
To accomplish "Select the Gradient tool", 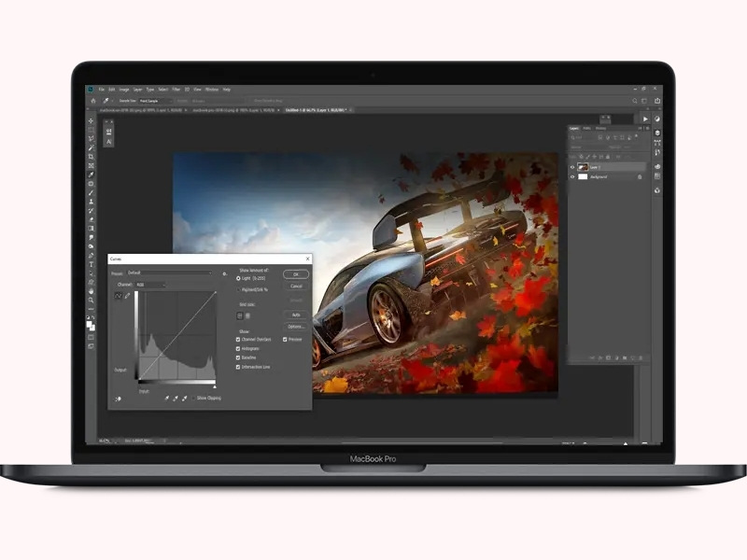I will pos(91,229).
